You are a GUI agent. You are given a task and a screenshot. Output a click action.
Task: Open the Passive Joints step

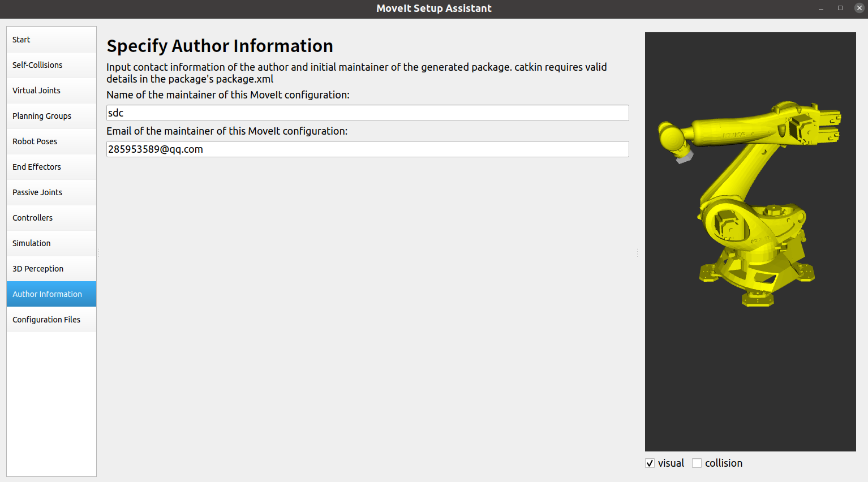click(51, 192)
